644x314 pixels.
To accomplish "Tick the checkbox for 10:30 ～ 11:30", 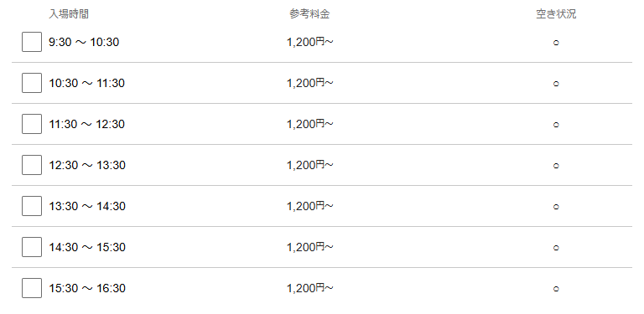I will [32, 83].
